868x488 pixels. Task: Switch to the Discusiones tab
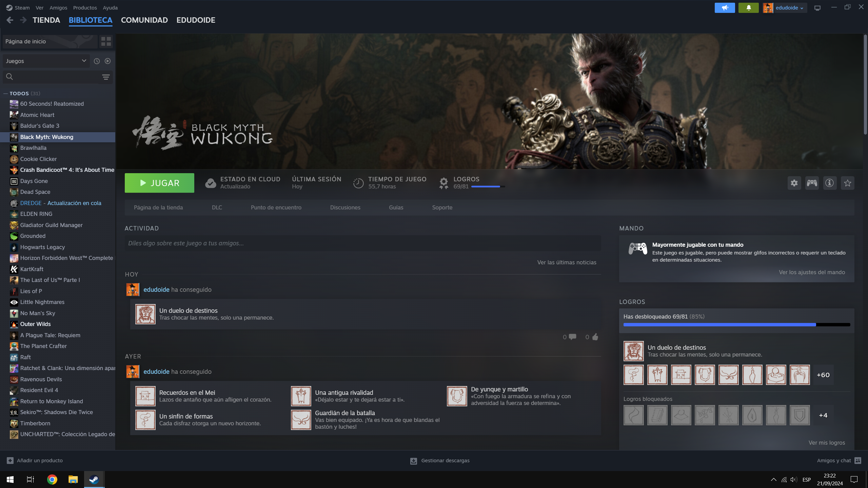pyautogui.click(x=345, y=207)
